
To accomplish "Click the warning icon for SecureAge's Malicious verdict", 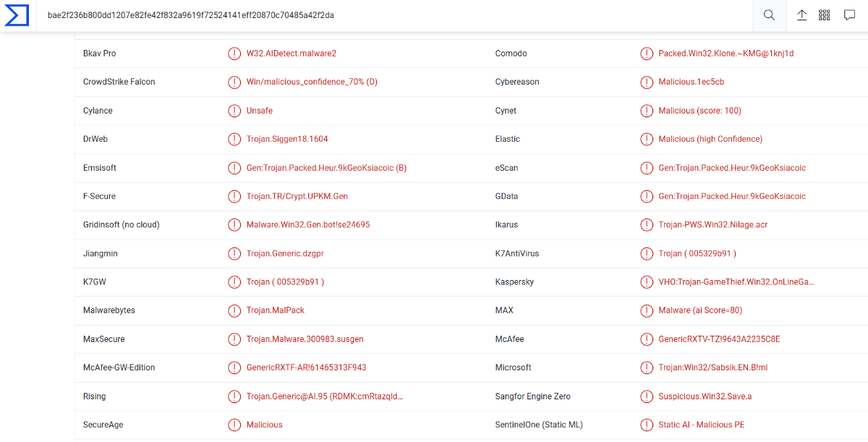I will click(234, 425).
